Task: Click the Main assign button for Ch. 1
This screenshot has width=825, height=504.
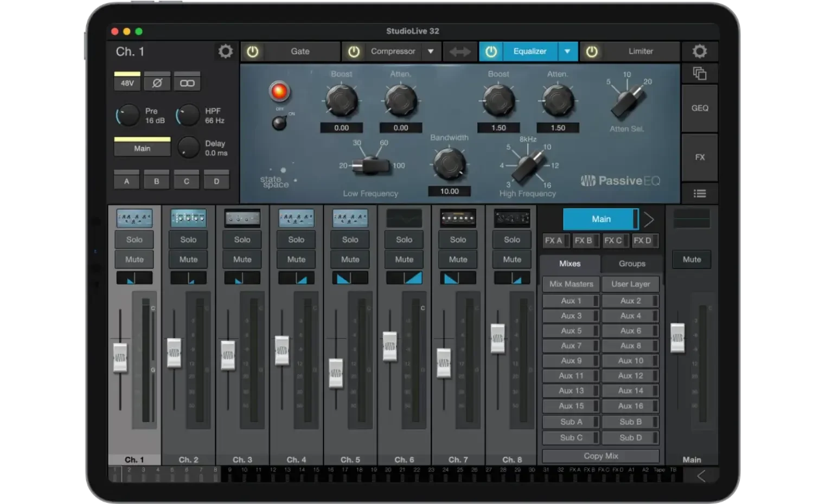Action: coord(142,146)
